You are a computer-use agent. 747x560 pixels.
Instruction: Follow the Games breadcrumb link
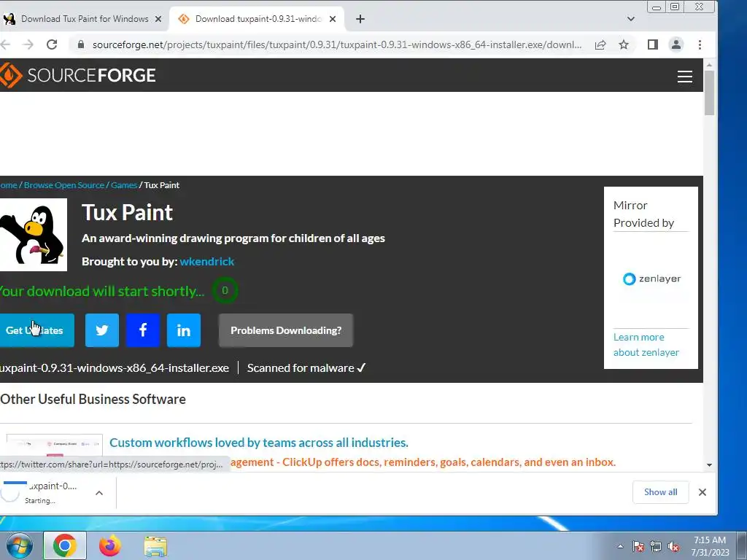124,185
